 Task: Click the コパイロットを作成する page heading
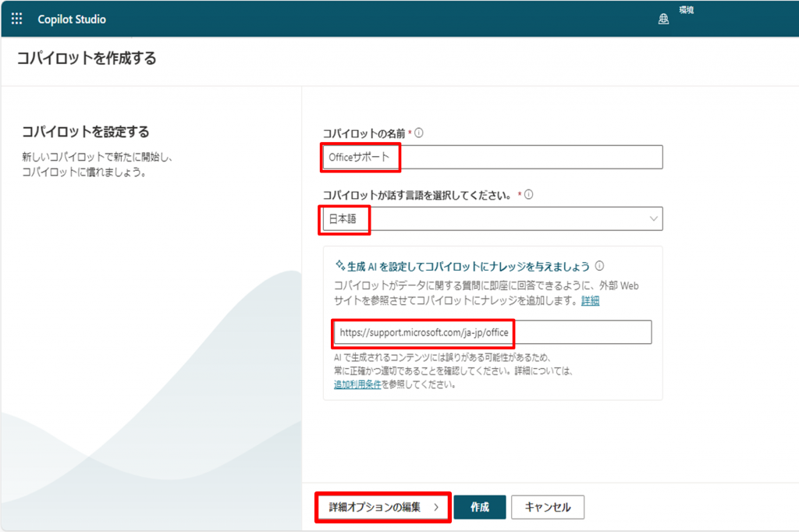pyautogui.click(x=87, y=58)
